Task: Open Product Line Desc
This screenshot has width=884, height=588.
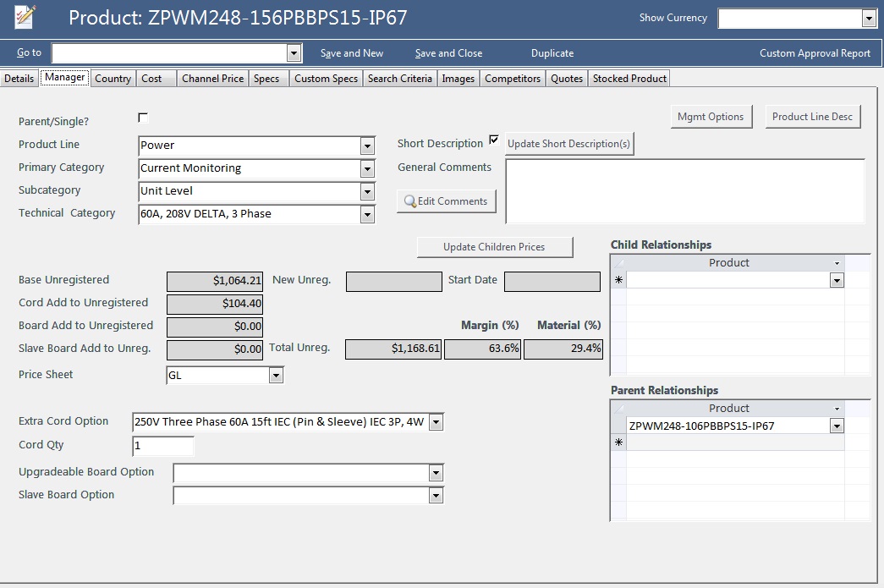Action: (812, 117)
